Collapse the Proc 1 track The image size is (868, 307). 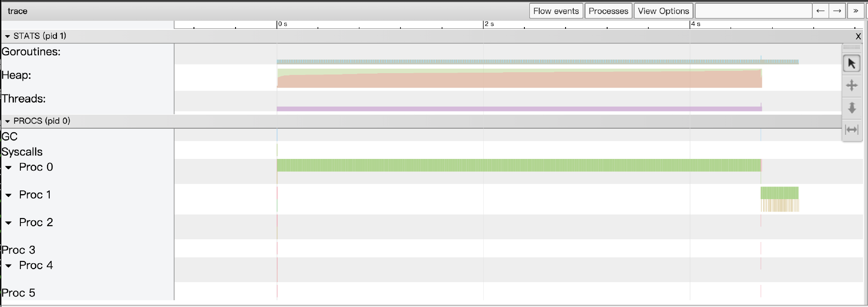pyautogui.click(x=9, y=195)
